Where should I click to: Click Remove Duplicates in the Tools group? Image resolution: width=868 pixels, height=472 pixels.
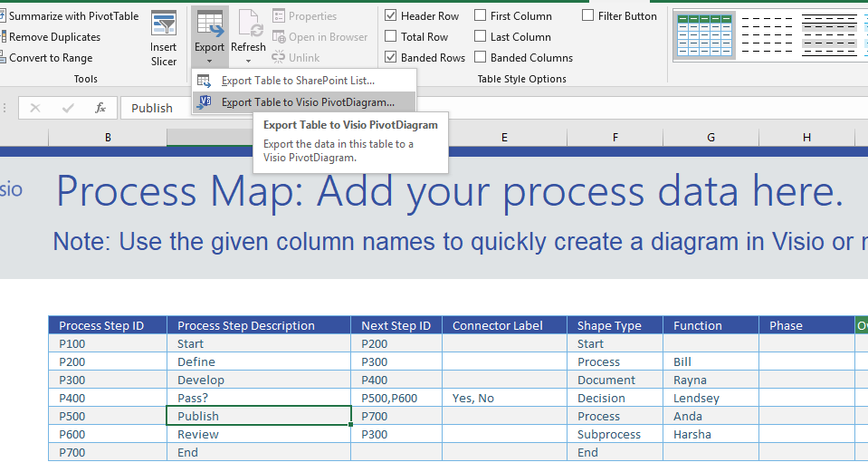pyautogui.click(x=54, y=37)
